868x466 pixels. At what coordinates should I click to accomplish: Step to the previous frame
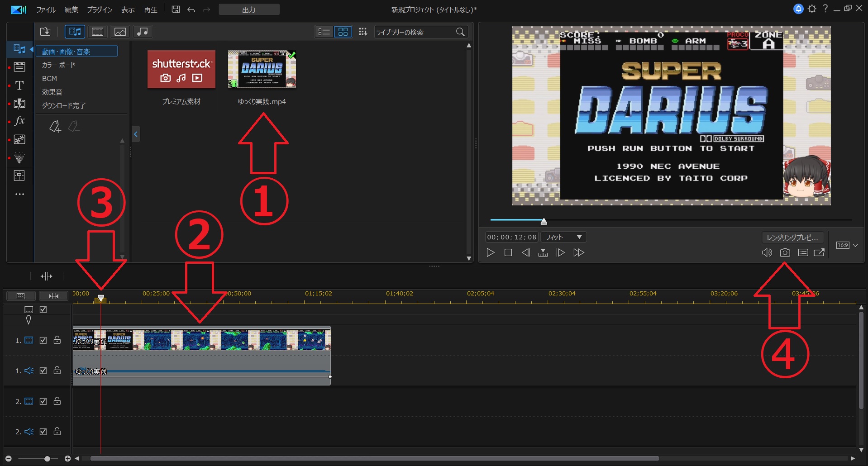tap(526, 252)
